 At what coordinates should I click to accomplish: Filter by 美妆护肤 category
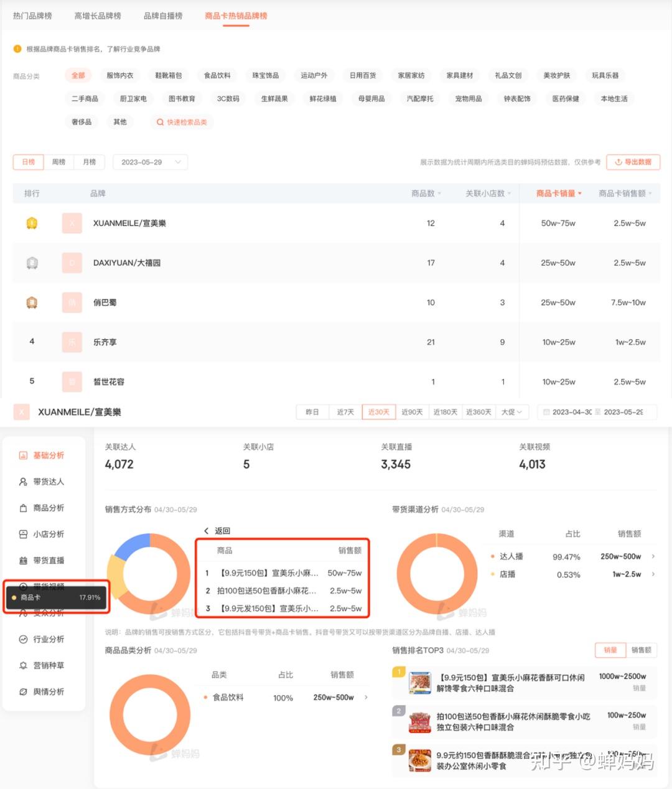(x=557, y=75)
